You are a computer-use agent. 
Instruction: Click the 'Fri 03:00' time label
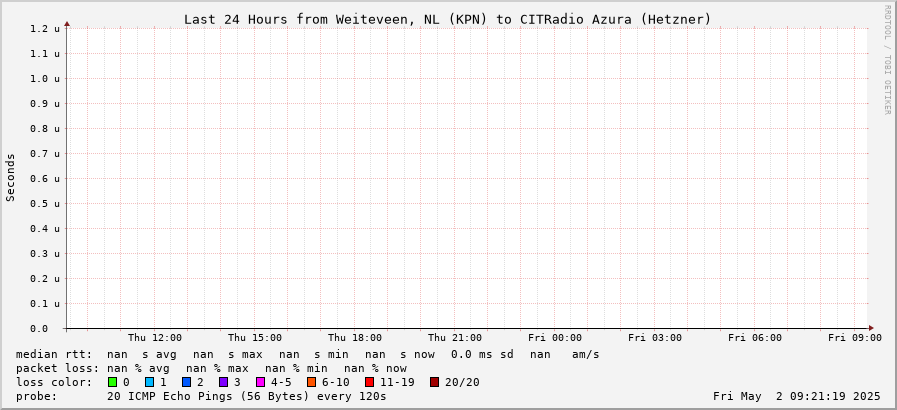[x=655, y=338]
